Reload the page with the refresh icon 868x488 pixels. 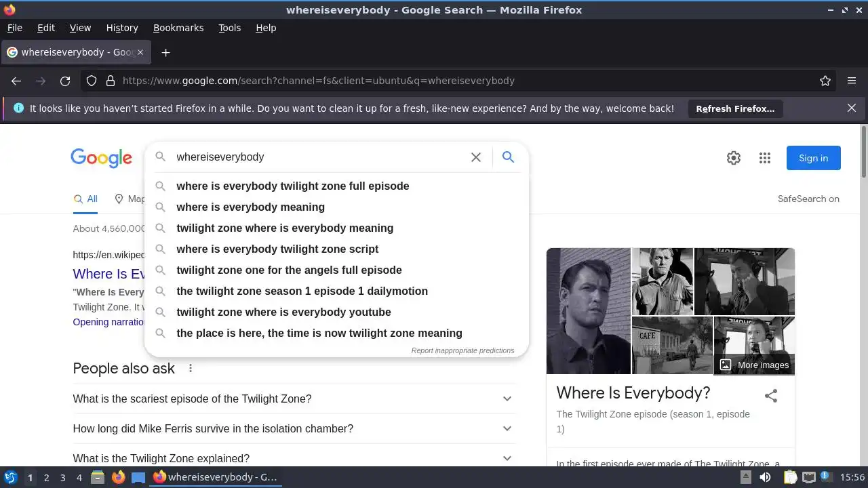coord(65,81)
